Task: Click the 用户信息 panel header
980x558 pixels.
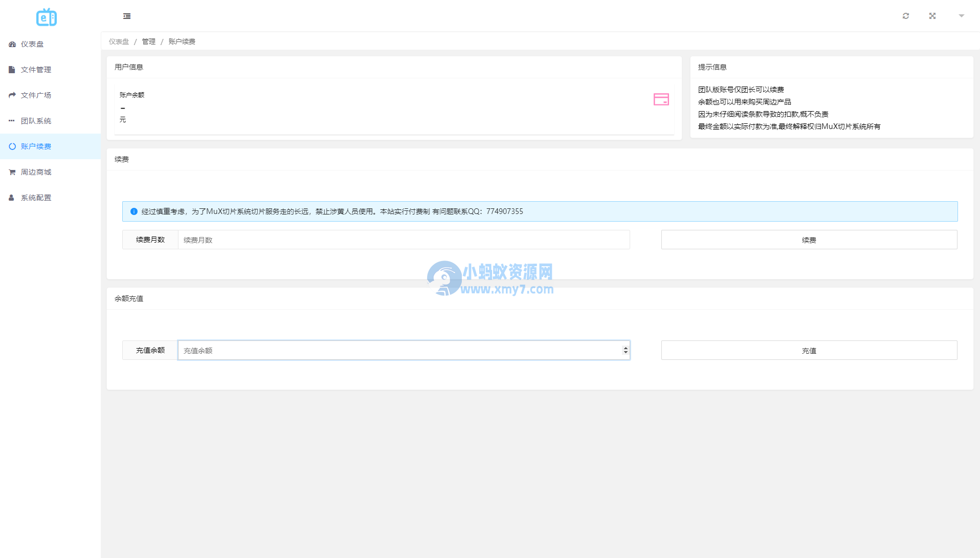Action: click(394, 67)
